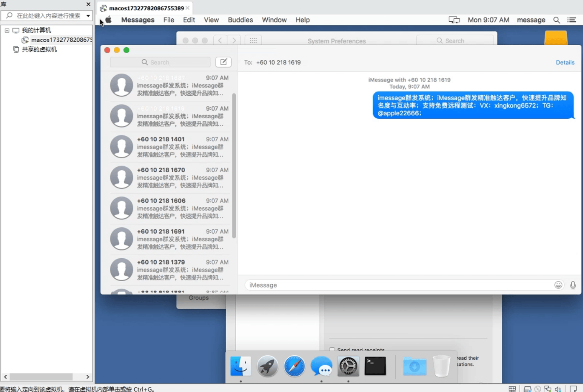Click the Mon 9:07 AM clock

click(488, 20)
